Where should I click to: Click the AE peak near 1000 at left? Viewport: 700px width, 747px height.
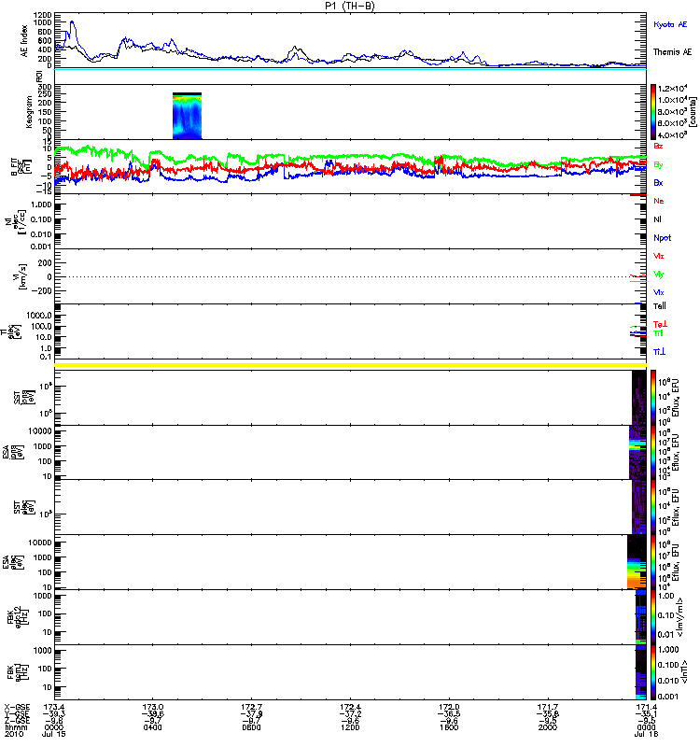72,21
